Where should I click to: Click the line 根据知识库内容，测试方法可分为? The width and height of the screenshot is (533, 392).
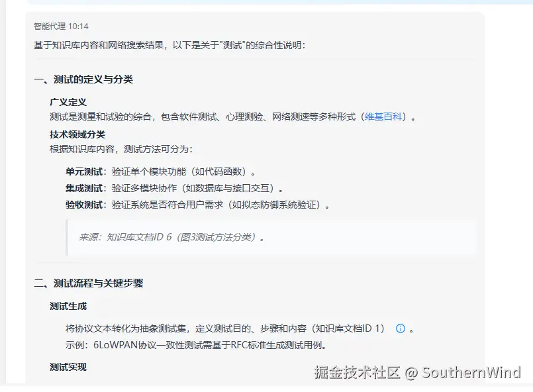[121, 149]
